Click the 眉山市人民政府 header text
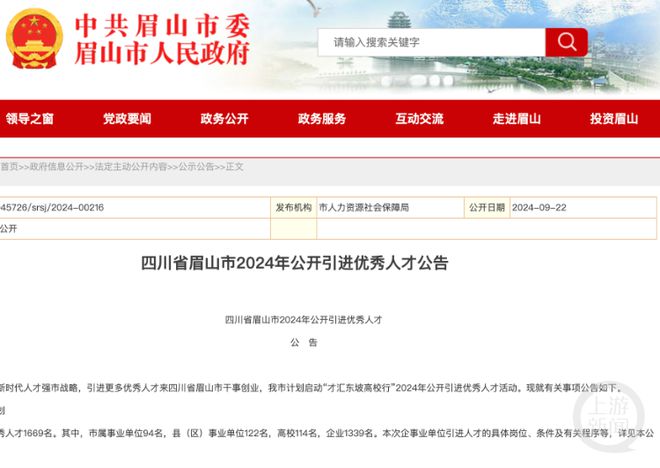 (x=163, y=54)
